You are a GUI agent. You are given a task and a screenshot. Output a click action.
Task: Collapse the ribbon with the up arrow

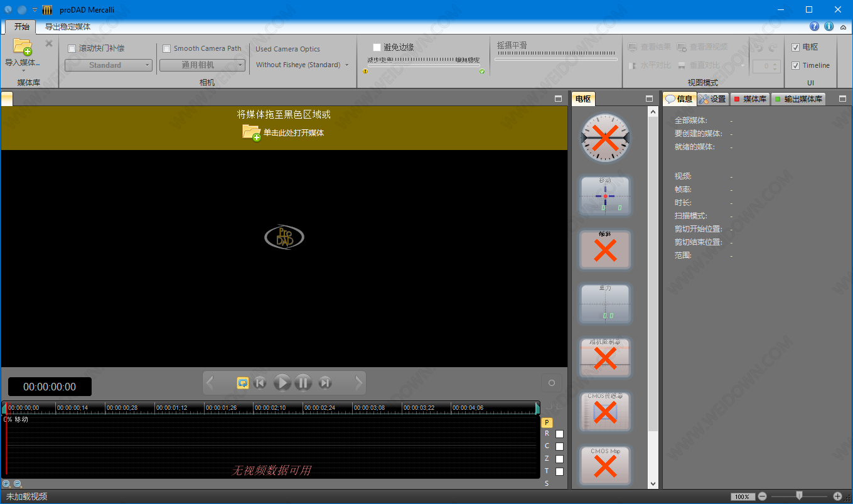pyautogui.click(x=844, y=27)
